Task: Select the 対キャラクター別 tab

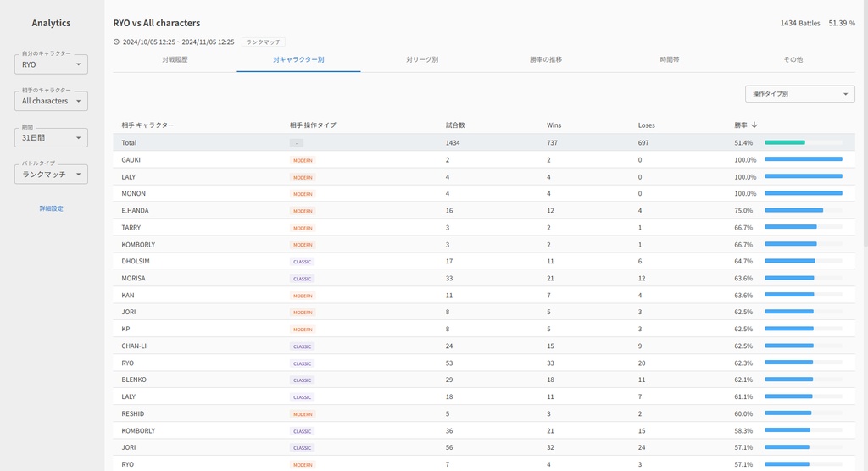Action: click(x=298, y=60)
